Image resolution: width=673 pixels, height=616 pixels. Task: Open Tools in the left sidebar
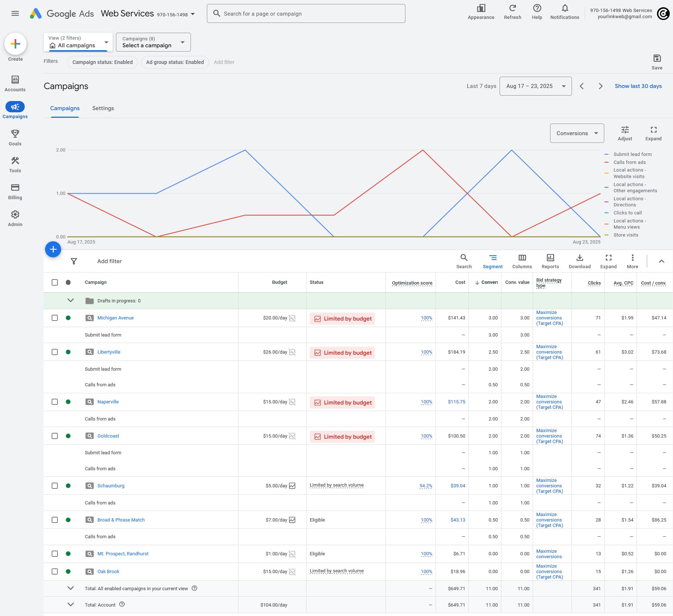(15, 164)
